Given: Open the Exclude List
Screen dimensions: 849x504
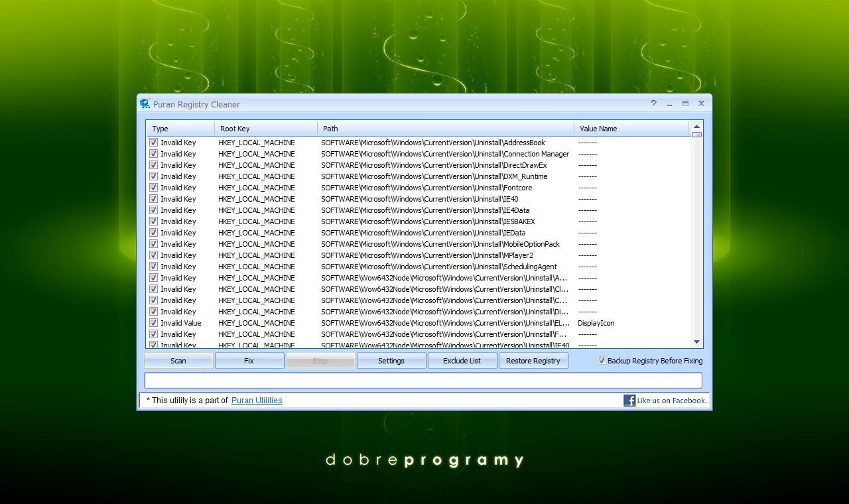Looking at the screenshot, I should (462, 361).
